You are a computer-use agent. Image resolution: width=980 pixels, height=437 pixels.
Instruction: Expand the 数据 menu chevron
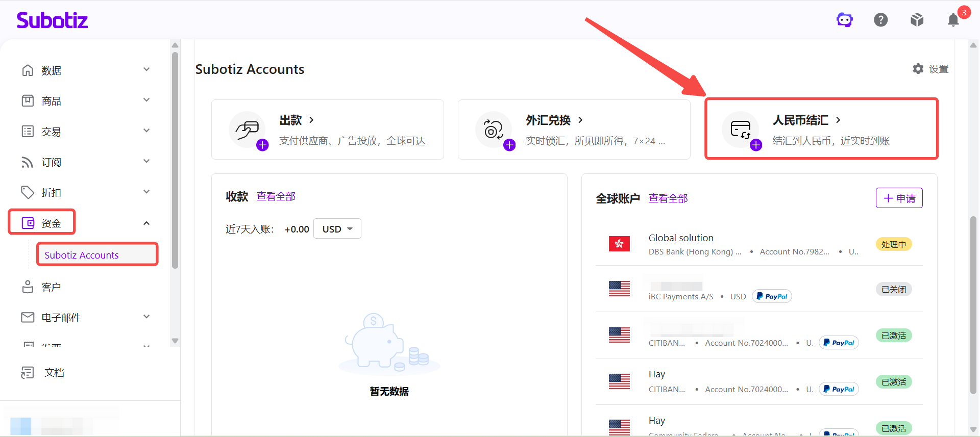point(146,69)
